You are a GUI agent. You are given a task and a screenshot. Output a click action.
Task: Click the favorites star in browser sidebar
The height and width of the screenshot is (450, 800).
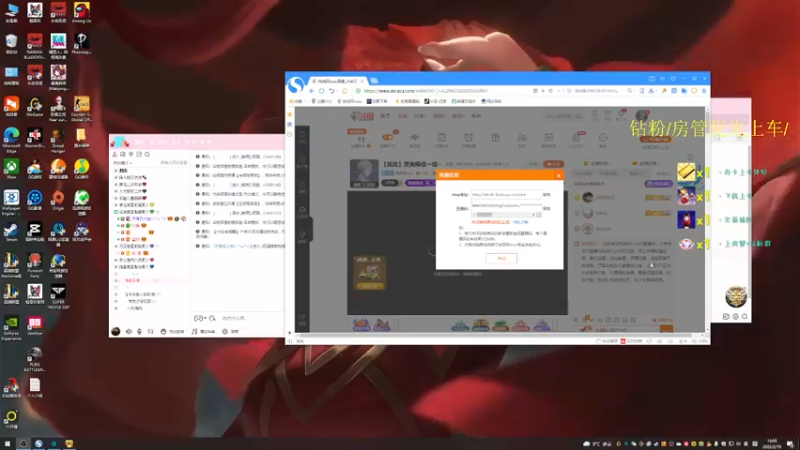tap(290, 114)
